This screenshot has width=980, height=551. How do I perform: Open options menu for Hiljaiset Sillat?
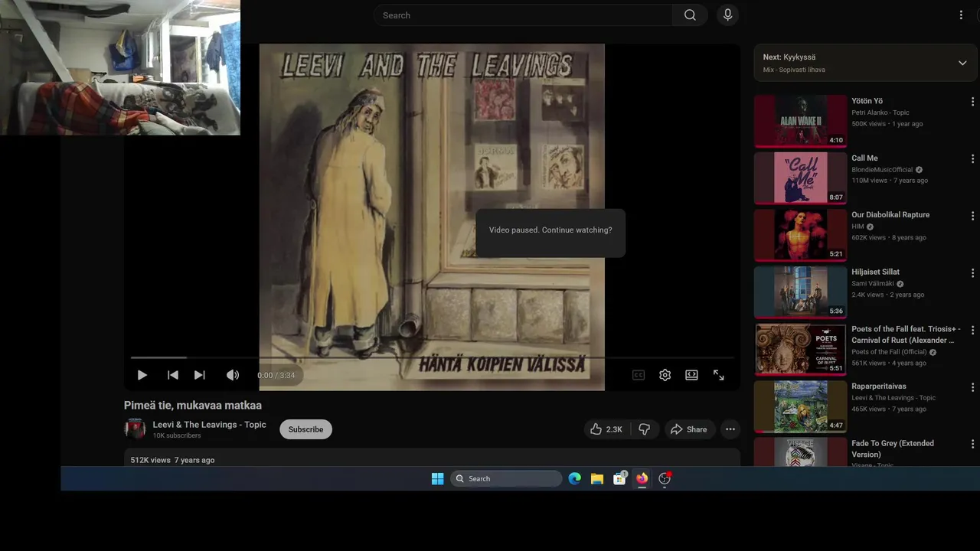[972, 273]
